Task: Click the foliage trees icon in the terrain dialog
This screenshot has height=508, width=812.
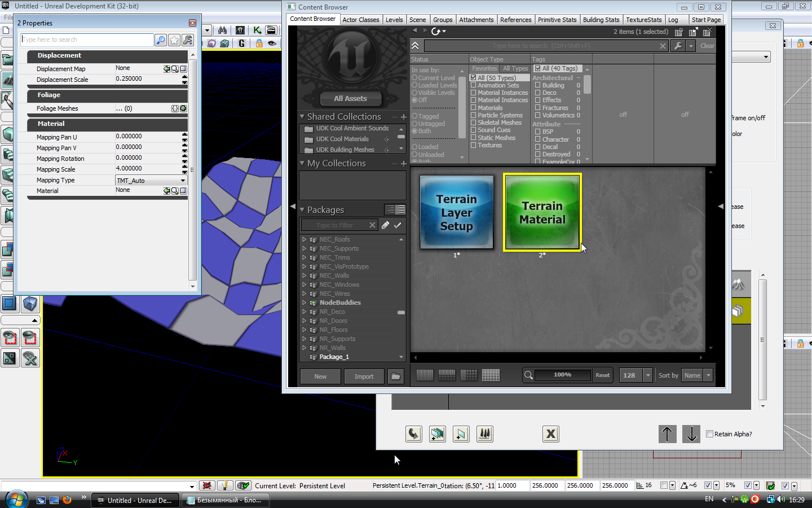Action: [x=485, y=433]
